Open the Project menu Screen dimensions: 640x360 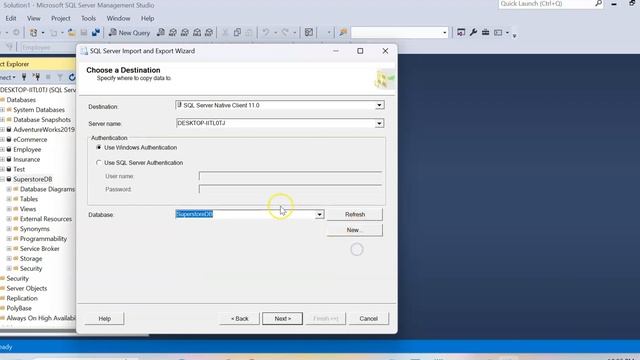click(60, 18)
